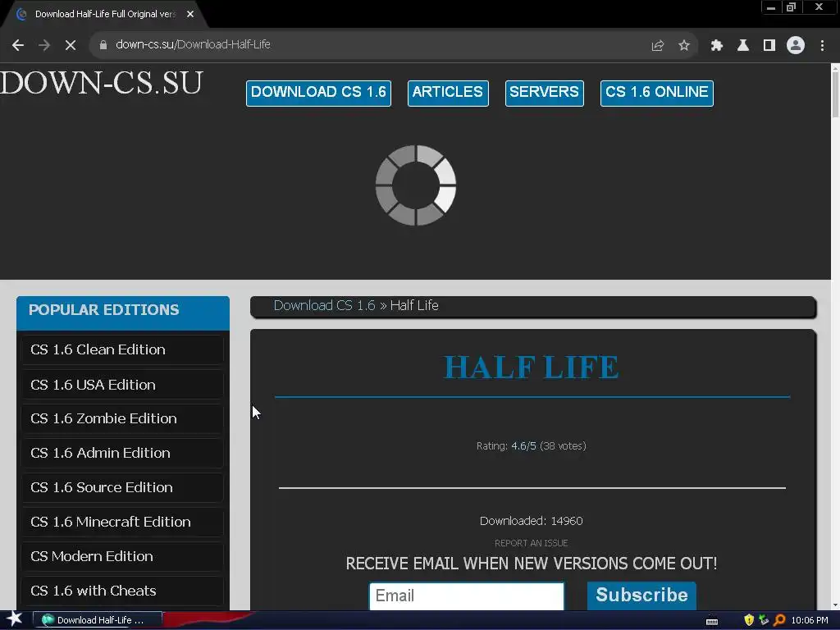Click the Download CS 1.6 breadcrumb link
Image resolution: width=840 pixels, height=630 pixels.
[325, 305]
